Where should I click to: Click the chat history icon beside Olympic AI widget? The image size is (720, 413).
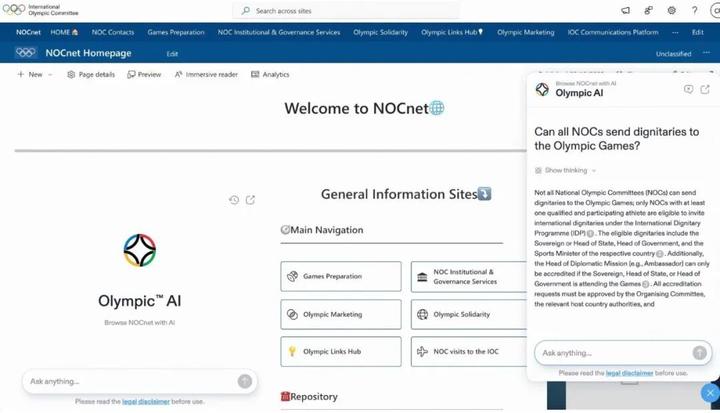(234, 200)
